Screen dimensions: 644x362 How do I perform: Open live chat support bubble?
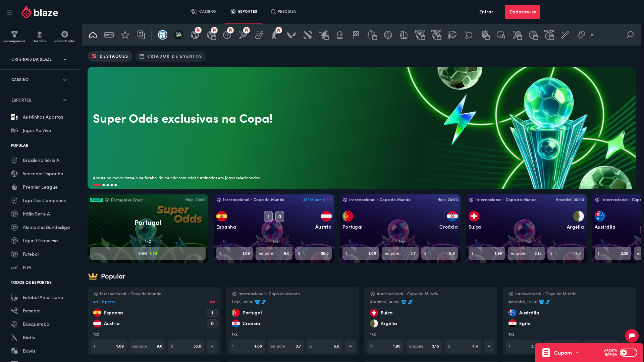[632, 336]
